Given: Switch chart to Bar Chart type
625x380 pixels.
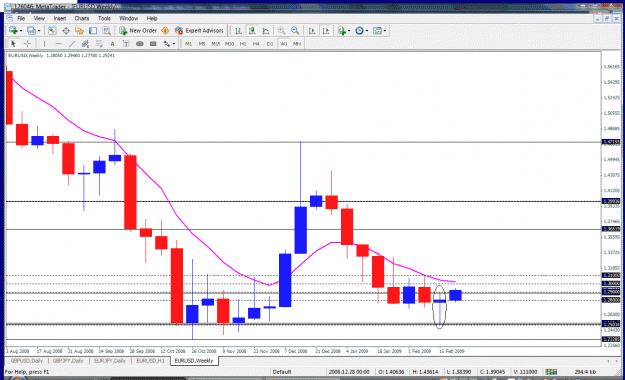Looking at the screenshot, I should point(238,31).
